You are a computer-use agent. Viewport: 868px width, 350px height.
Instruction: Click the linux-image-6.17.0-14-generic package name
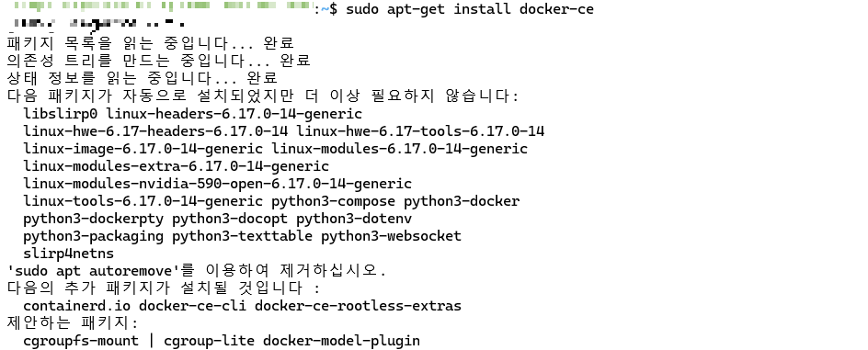[x=143, y=150]
